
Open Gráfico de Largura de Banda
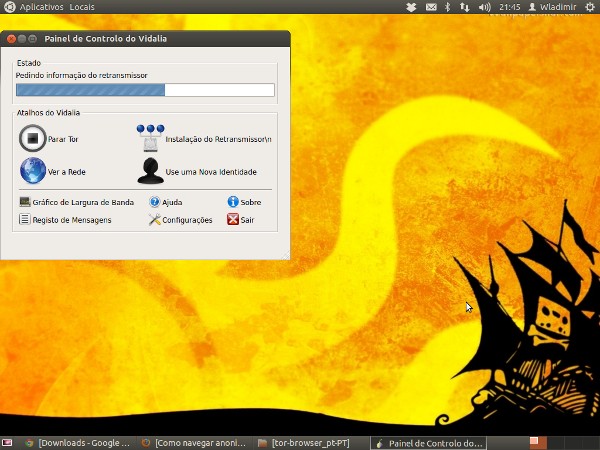coord(77,202)
